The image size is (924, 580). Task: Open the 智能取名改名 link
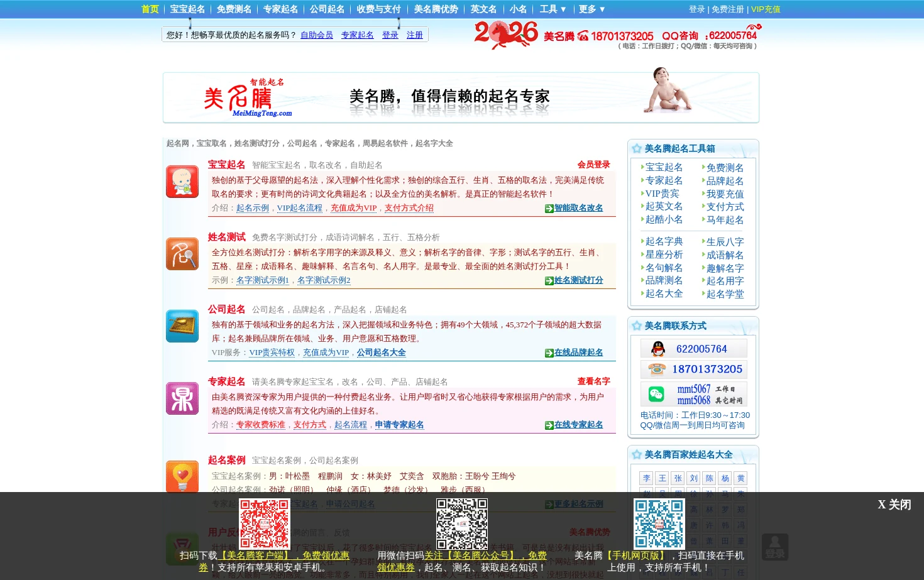coord(578,208)
